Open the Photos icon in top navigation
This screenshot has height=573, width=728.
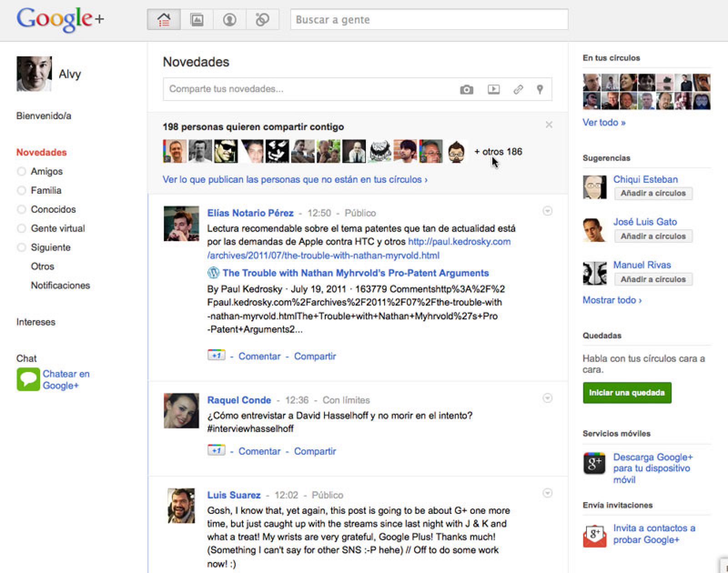coord(197,20)
